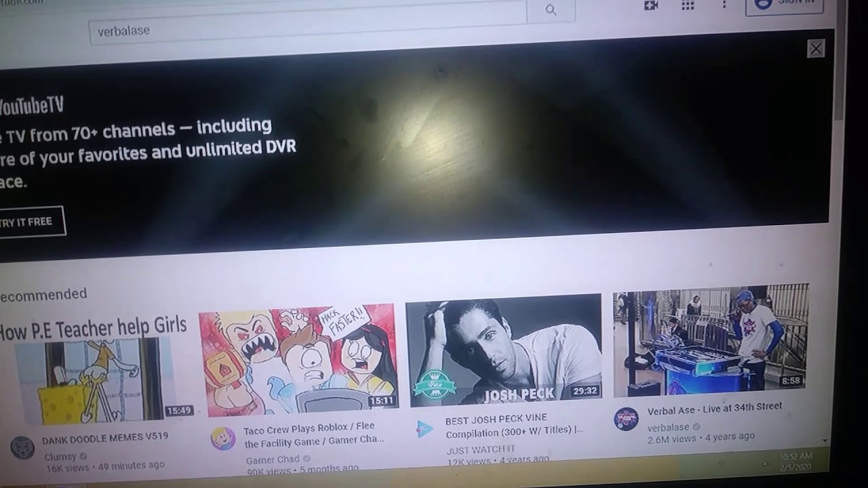
Task: Click the verbalase channel name link
Action: point(668,427)
